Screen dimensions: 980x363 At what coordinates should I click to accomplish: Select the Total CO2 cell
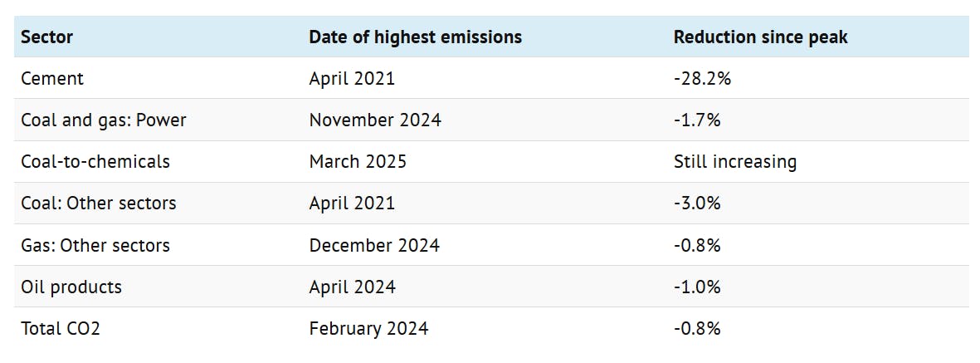60,328
